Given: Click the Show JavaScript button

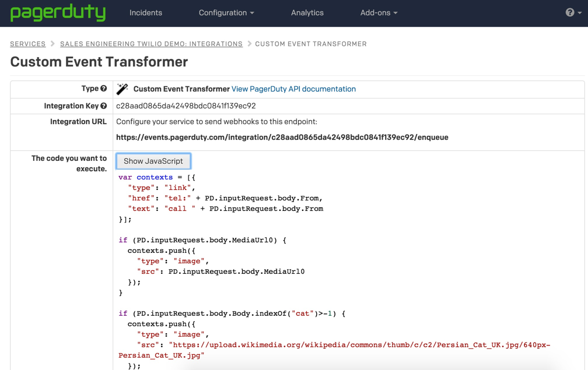Looking at the screenshot, I should [153, 161].
